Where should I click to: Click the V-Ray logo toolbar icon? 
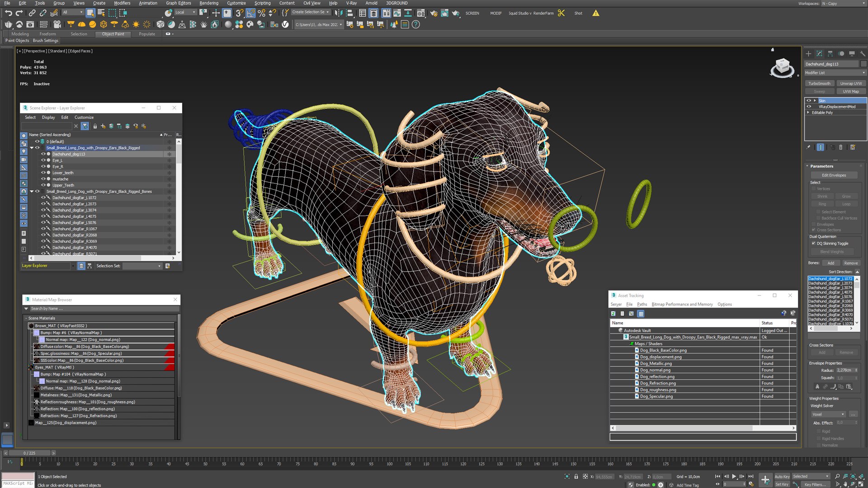[285, 24]
